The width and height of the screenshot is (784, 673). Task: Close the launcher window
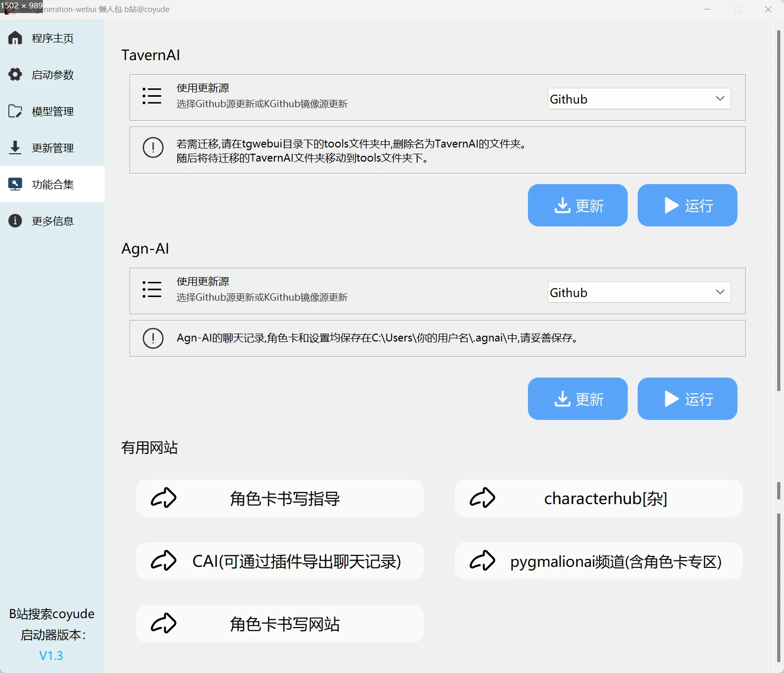(768, 9)
